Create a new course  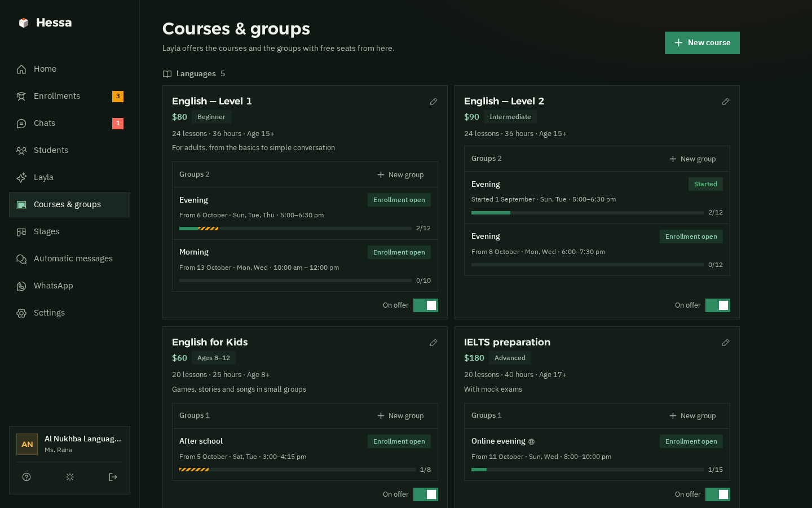pos(702,43)
